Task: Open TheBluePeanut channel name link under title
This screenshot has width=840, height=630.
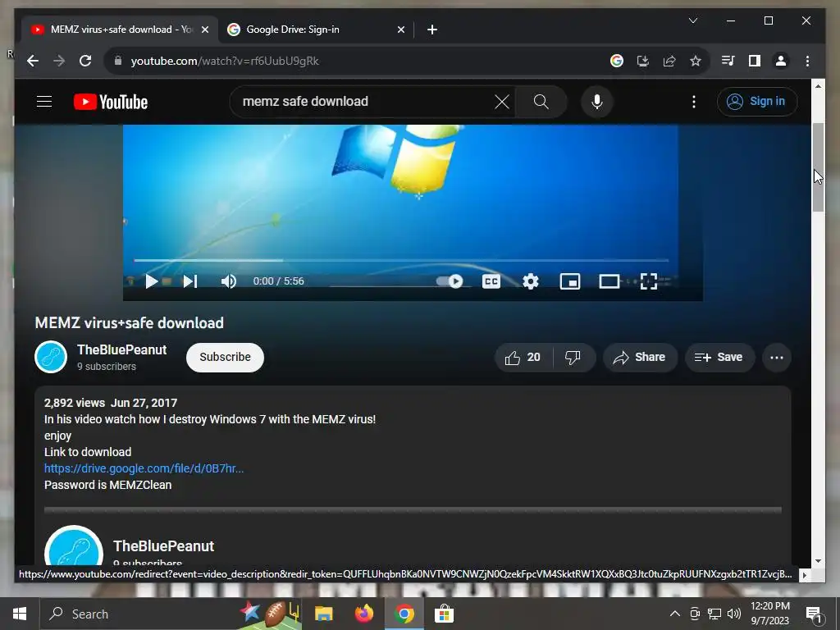Action: pyautogui.click(x=121, y=349)
